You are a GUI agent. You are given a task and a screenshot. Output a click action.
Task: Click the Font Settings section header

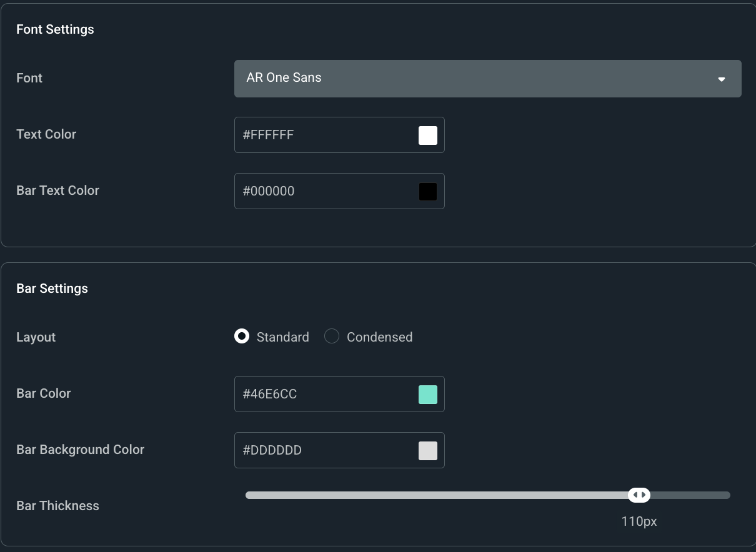pyautogui.click(x=55, y=29)
